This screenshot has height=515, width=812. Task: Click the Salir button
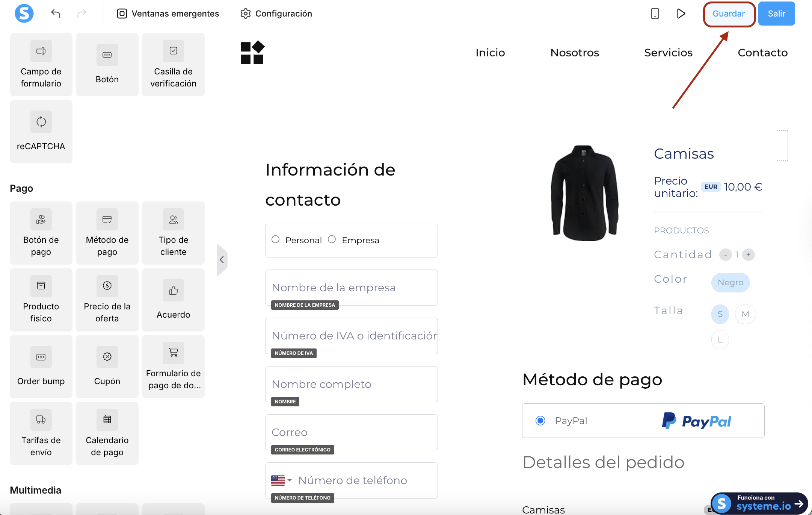pos(776,14)
